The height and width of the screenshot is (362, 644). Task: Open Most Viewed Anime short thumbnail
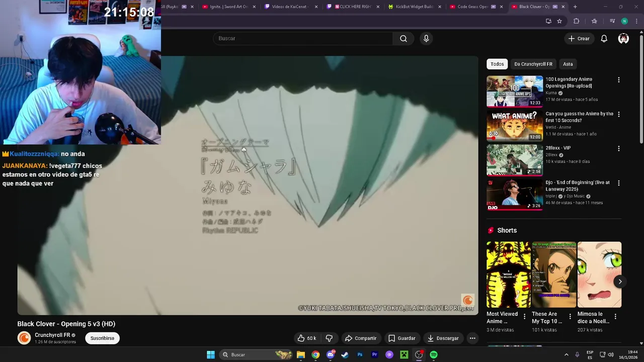[509, 275]
